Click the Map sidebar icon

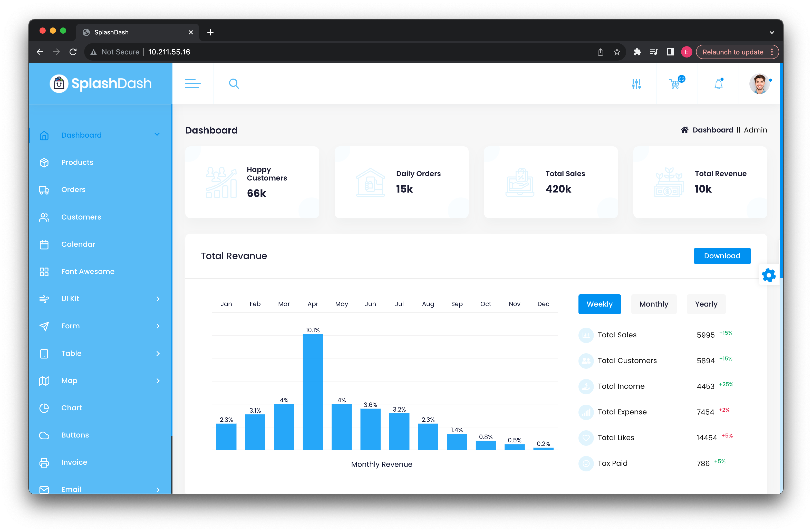point(44,381)
